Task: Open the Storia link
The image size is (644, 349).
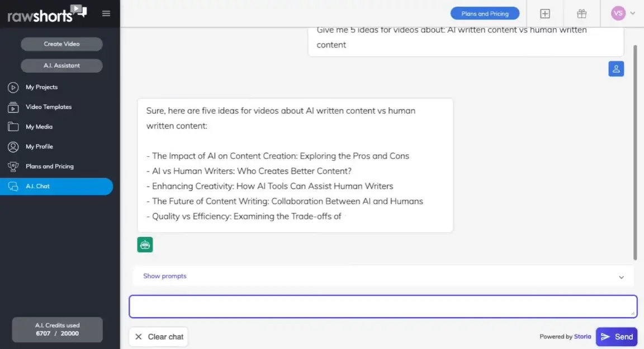Action: coord(583,337)
